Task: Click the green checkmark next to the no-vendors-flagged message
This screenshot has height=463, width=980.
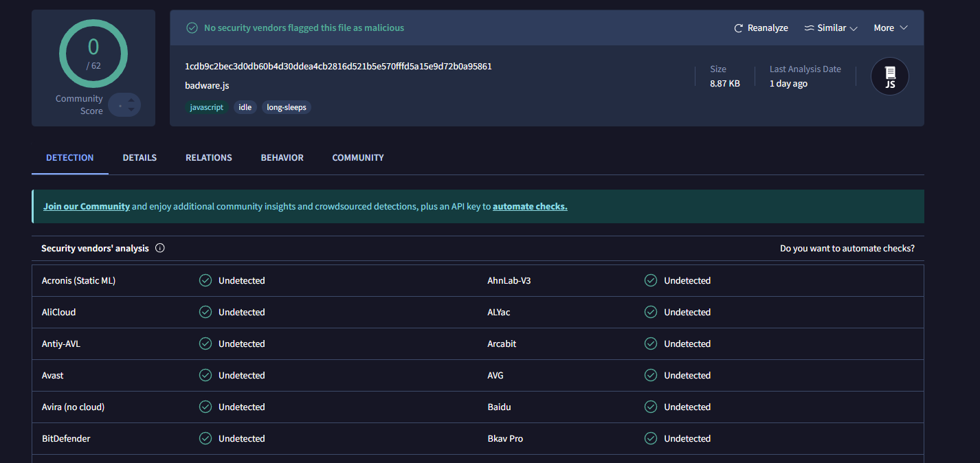Action: click(192, 28)
